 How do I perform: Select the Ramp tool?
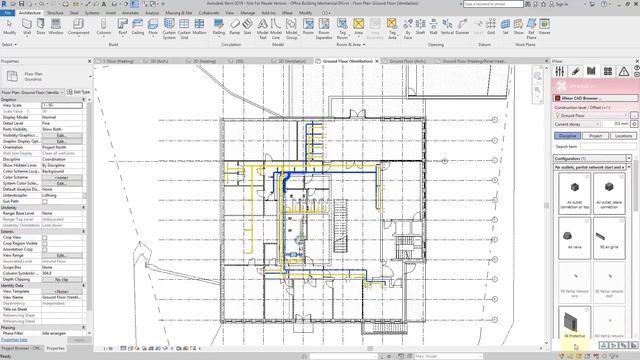tap(235, 27)
